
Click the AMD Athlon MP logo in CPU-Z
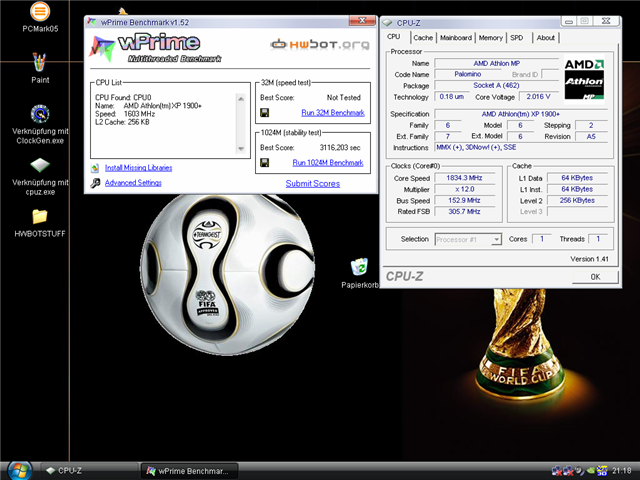(584, 79)
